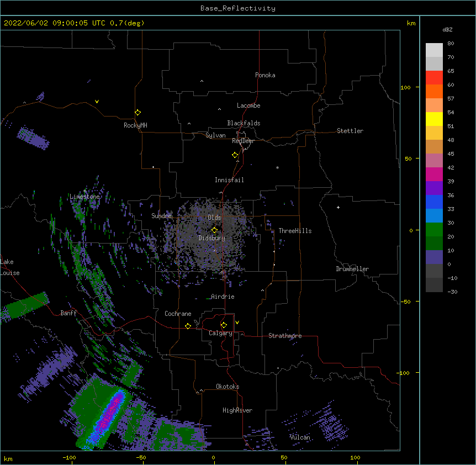Click the HighRiver label
This screenshot has width=476, height=465.
coord(237,410)
